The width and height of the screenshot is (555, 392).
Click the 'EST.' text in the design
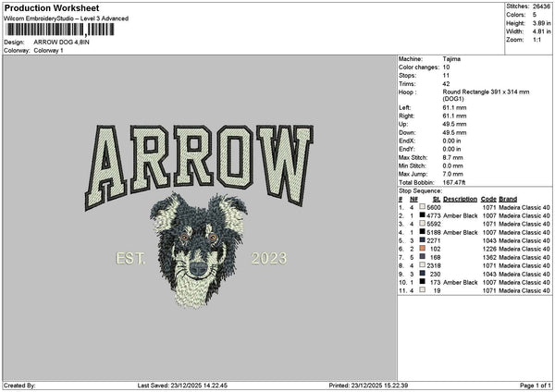point(130,258)
